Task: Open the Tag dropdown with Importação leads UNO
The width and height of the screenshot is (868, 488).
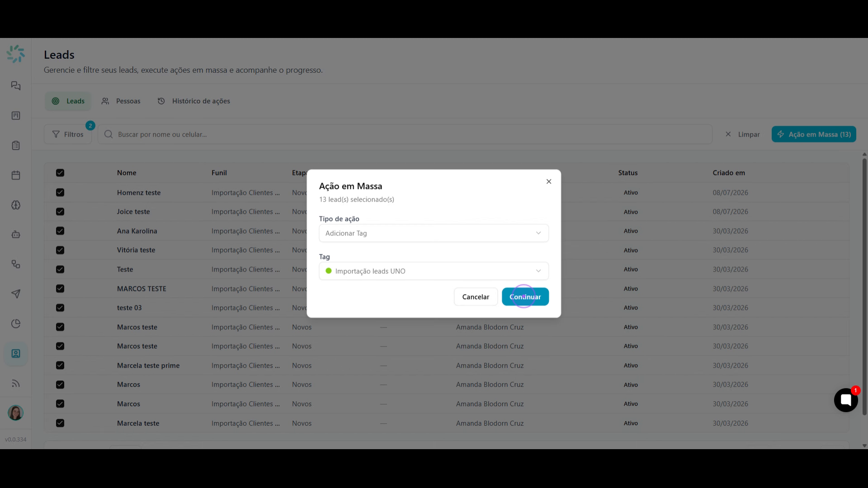Action: [434, 271]
